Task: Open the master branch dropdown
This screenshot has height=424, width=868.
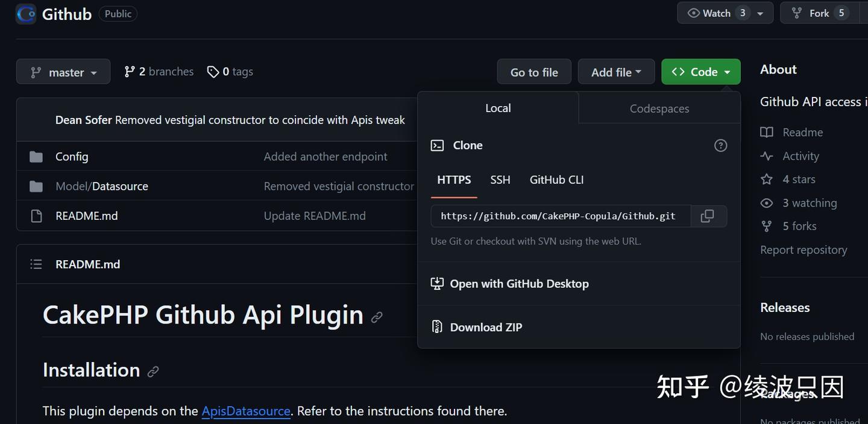Action: (x=63, y=72)
